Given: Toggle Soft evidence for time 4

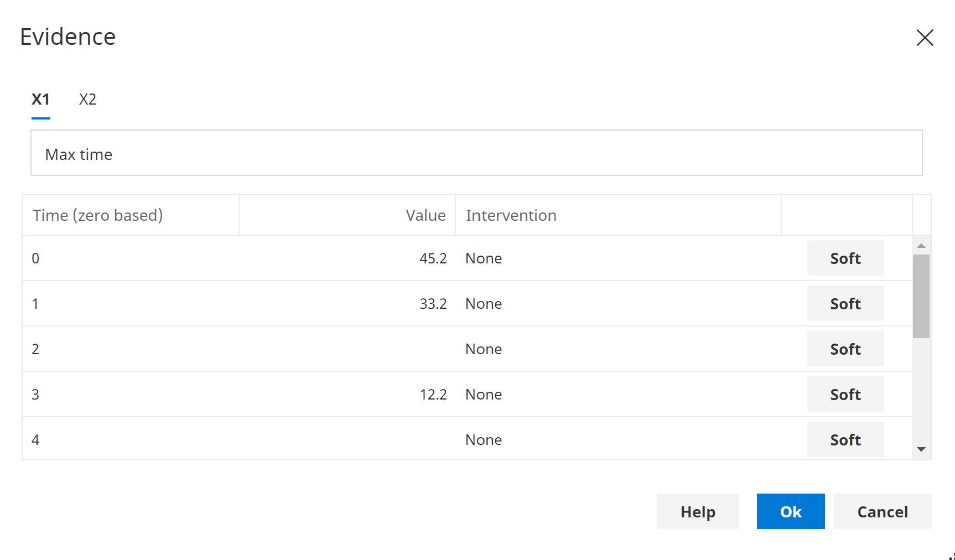Looking at the screenshot, I should point(845,440).
